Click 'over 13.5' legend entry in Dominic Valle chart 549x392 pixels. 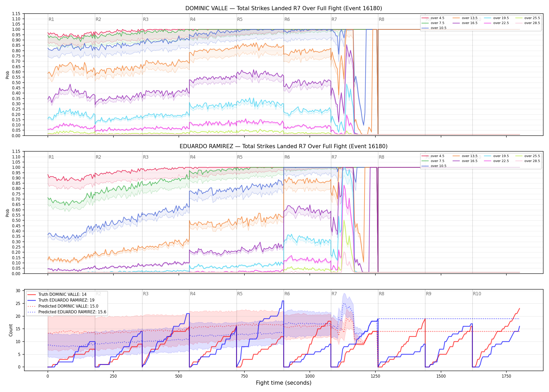tap(465, 18)
